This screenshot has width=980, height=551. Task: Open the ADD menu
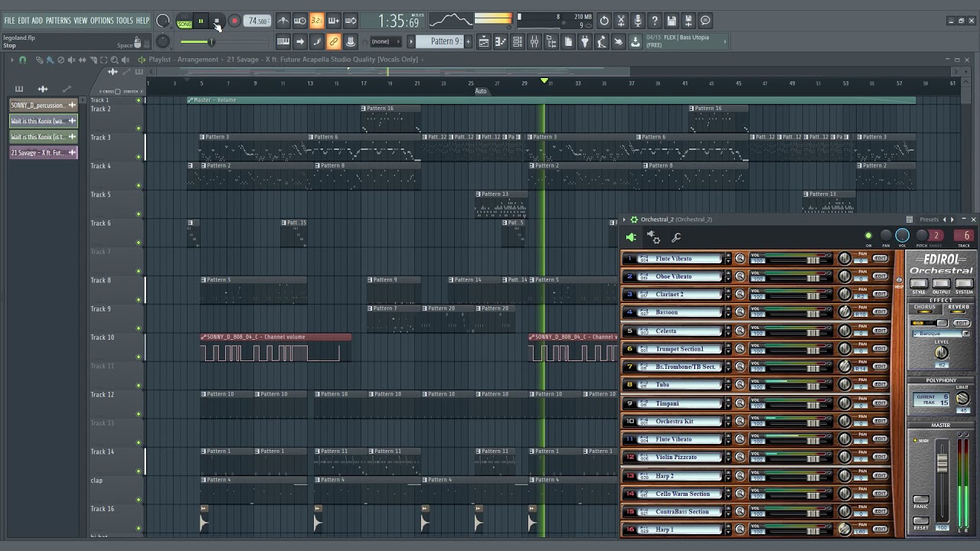pos(38,21)
